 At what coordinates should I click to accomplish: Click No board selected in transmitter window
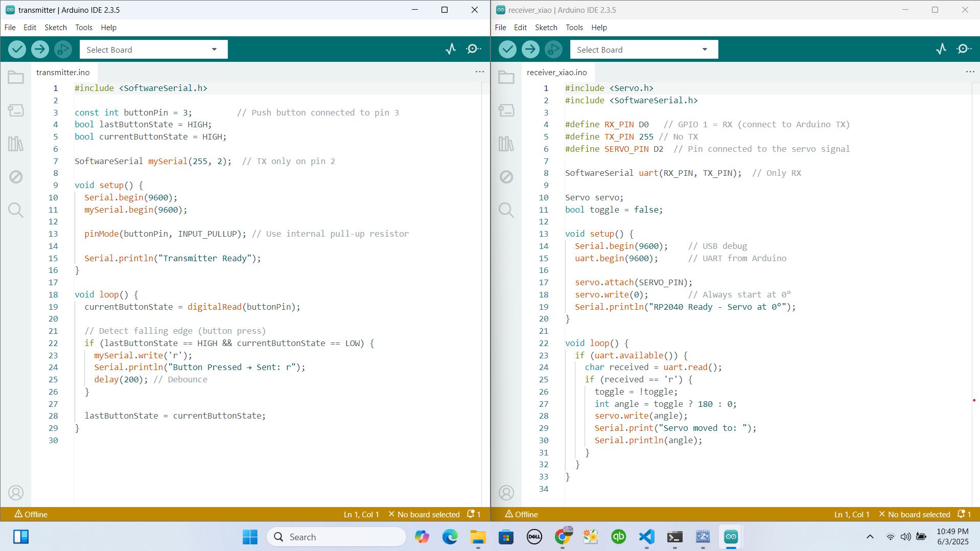click(424, 514)
